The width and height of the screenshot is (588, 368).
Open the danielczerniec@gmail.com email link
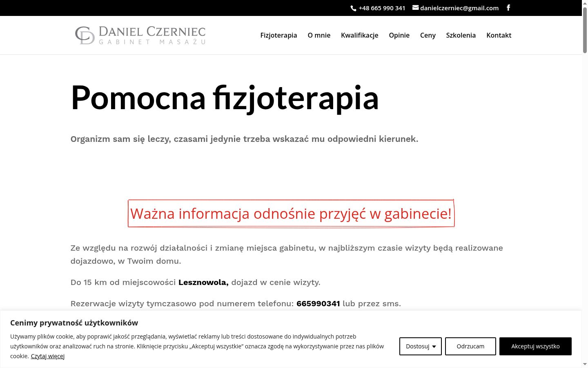tap(459, 8)
